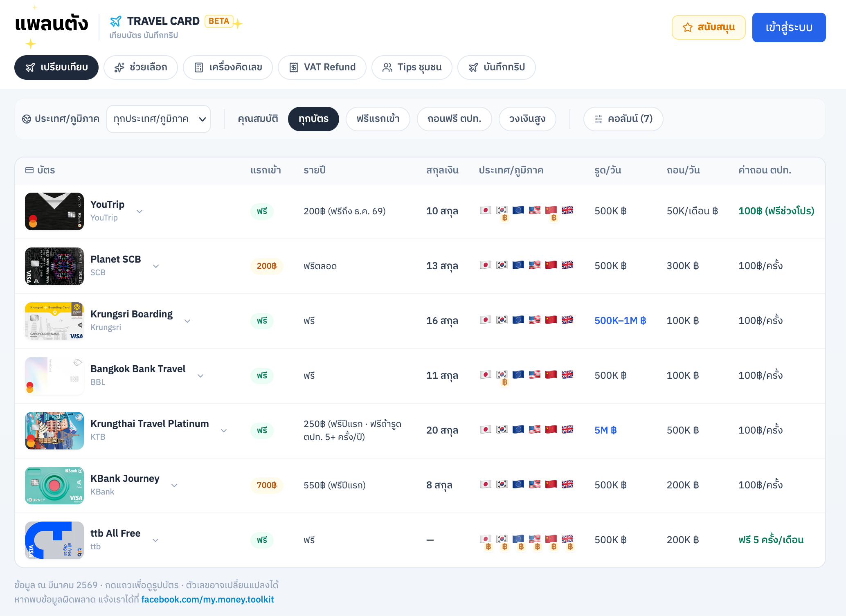Image resolution: width=846 pixels, height=616 pixels.
Task: Click the Korea flag in the Bangkok Bank Travel row
Action: (x=502, y=375)
